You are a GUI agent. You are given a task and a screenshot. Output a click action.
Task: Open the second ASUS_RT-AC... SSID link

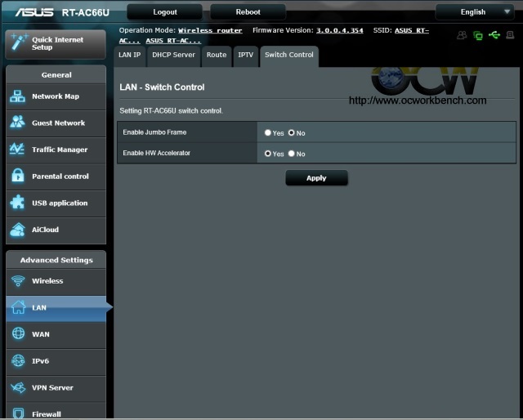click(173, 41)
